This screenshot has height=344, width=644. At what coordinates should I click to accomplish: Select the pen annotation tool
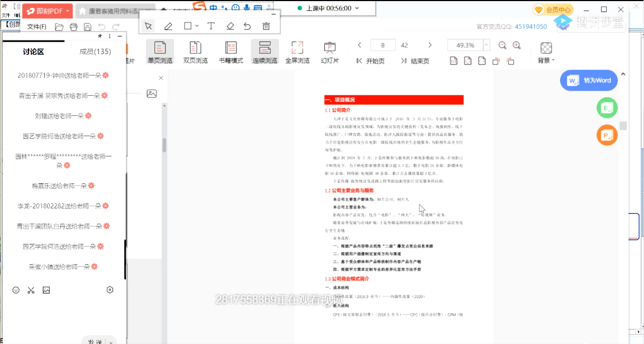tap(168, 26)
